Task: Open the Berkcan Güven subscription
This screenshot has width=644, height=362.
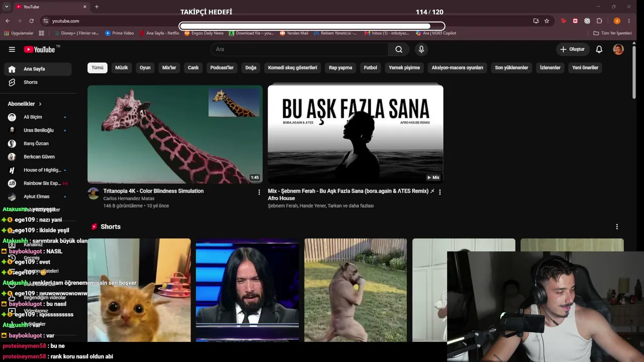Action: point(38,157)
